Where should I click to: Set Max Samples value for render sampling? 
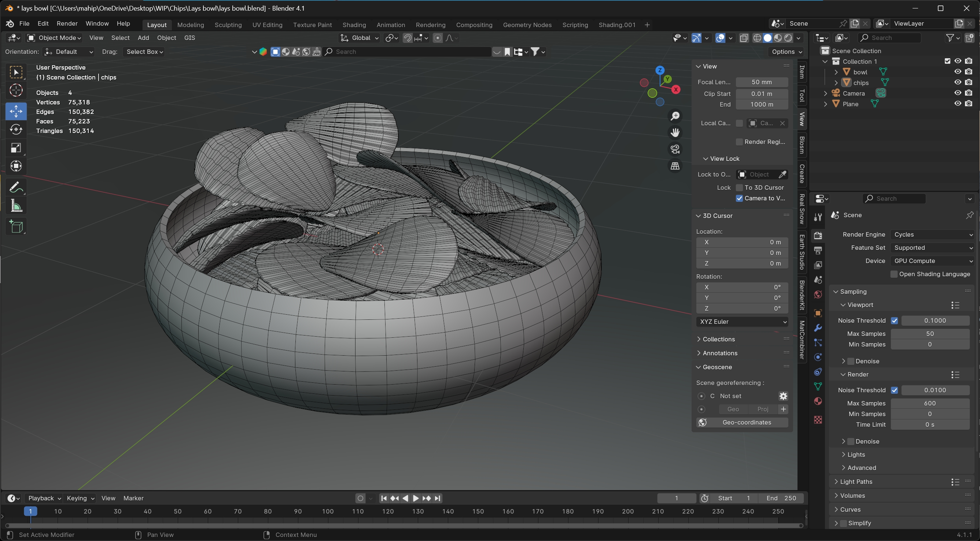(930, 403)
